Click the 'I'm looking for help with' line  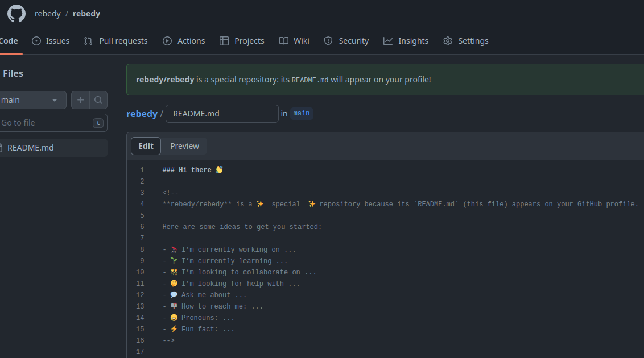[231, 284]
